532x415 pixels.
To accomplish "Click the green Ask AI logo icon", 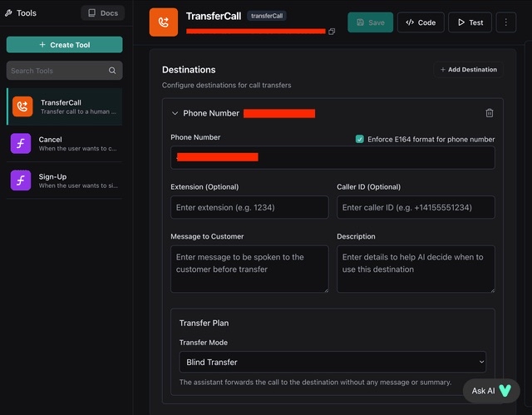I will [505, 391].
